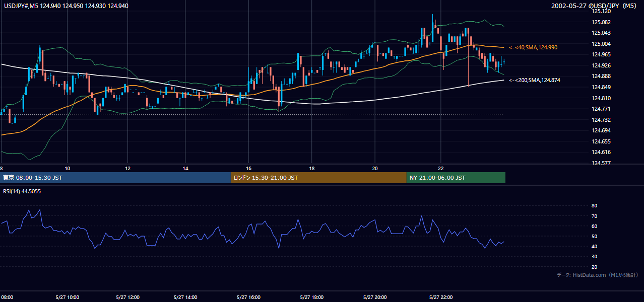Click hour tick 14 under the price chart

tap(185, 168)
